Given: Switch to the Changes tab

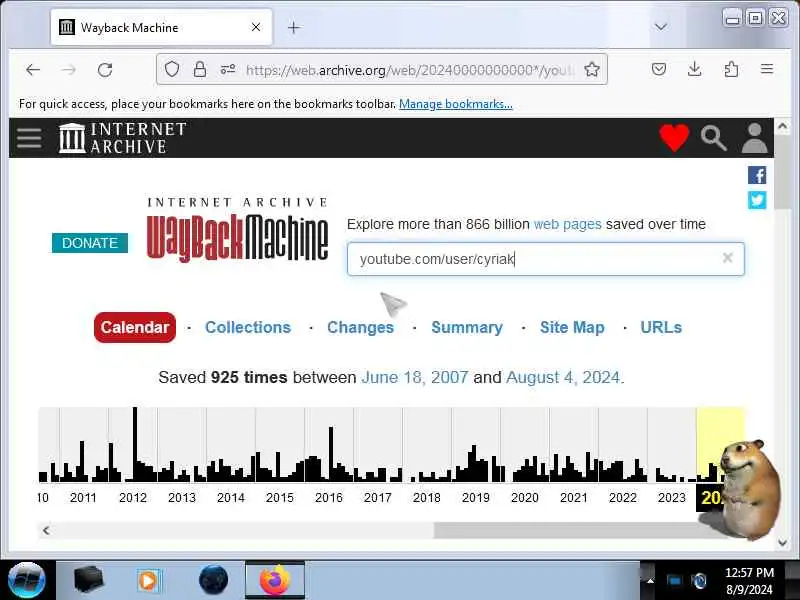Looking at the screenshot, I should 360,327.
